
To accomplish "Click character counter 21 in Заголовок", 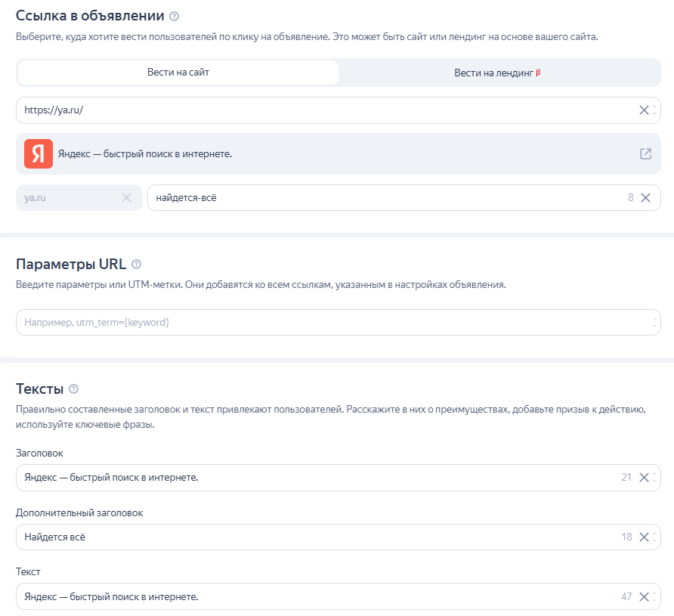I will point(626,477).
